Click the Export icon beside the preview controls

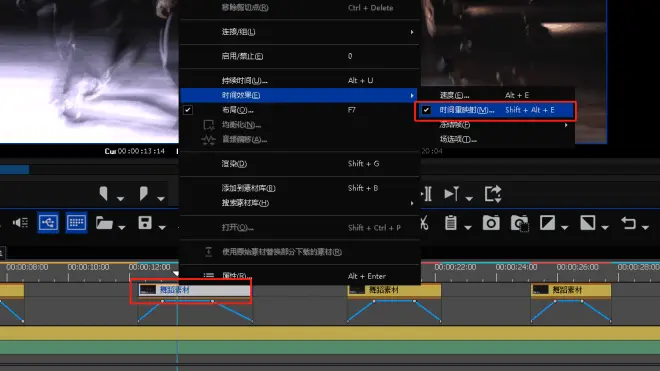click(x=493, y=194)
